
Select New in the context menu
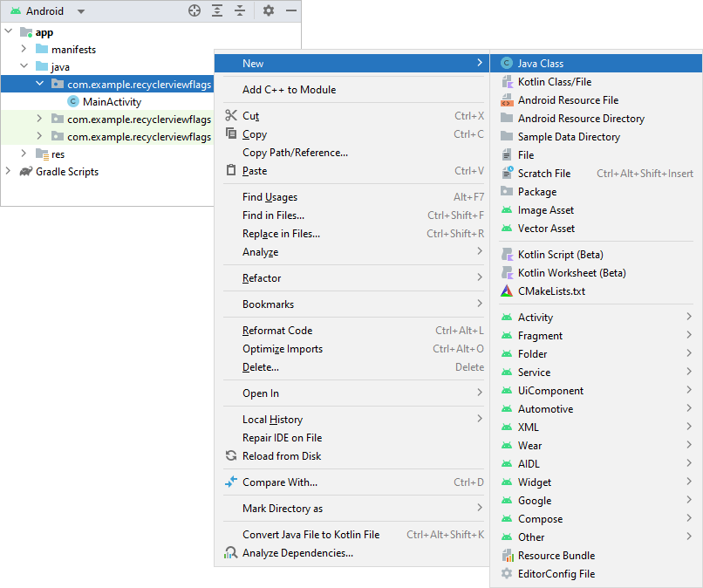point(351,63)
